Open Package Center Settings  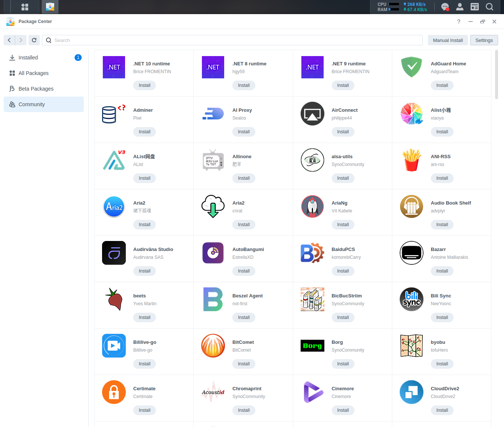click(x=484, y=40)
